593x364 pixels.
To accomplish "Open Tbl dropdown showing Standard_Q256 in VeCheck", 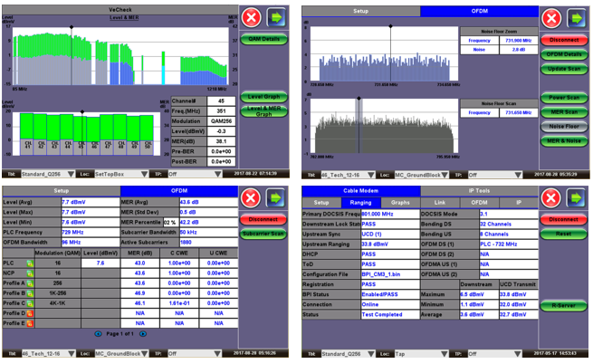I will click(x=47, y=173).
